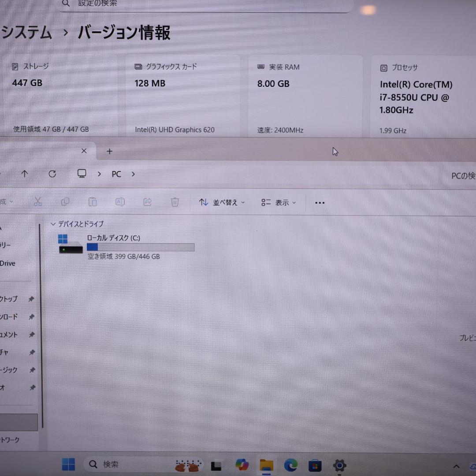Launch Microsoft Edge from the taskbar

click(x=290, y=464)
